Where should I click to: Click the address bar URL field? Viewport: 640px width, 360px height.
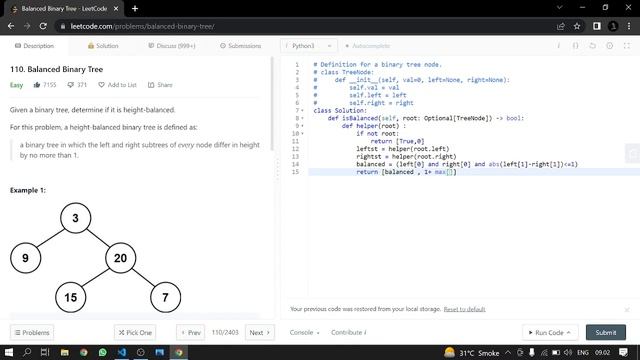pos(306,27)
